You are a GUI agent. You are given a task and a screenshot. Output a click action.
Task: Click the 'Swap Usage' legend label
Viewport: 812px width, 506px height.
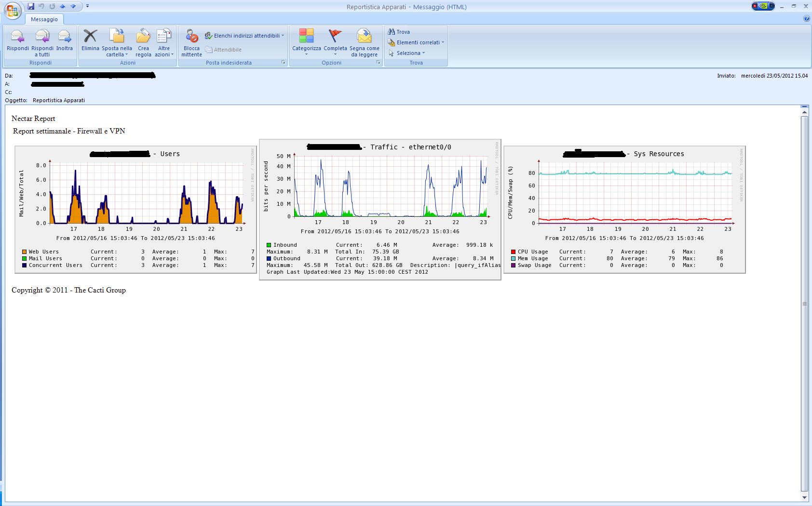[x=535, y=265]
